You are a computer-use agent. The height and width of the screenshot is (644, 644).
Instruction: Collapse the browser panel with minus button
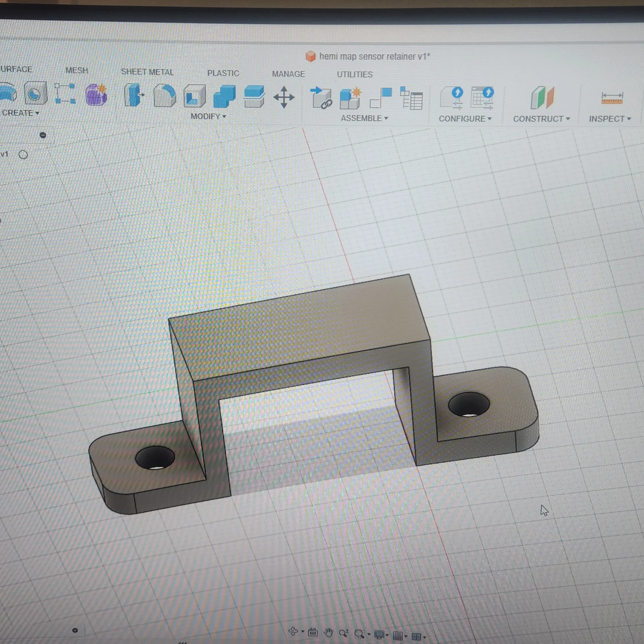[43, 135]
